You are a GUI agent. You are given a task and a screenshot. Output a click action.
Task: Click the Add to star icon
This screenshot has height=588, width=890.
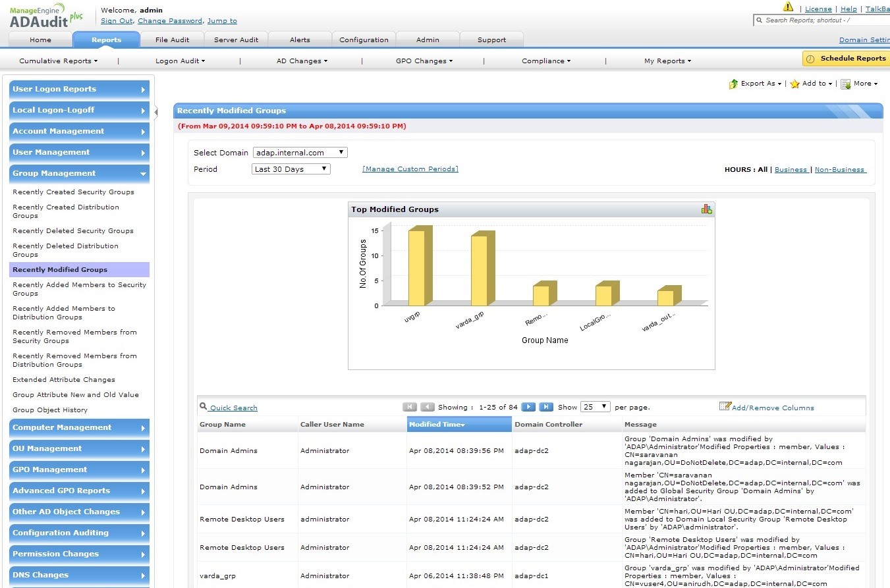coord(794,84)
